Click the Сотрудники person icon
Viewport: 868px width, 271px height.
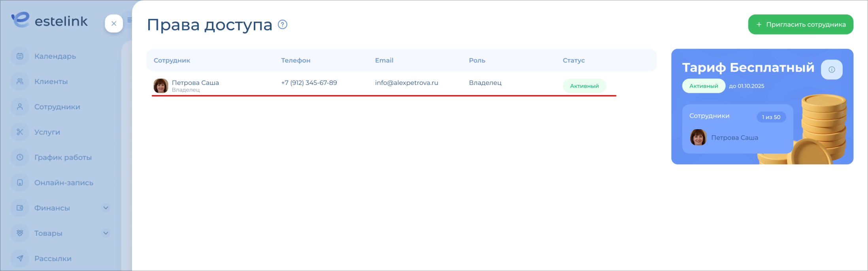pyautogui.click(x=20, y=107)
